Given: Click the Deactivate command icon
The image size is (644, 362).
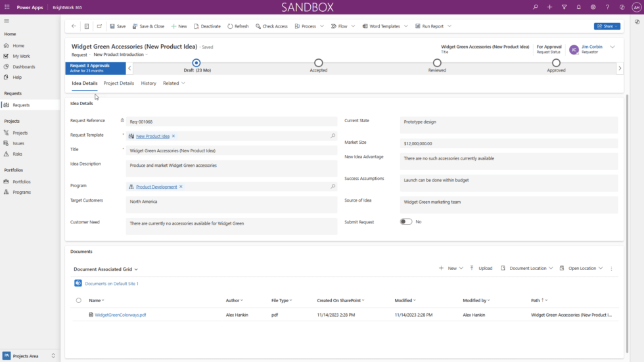Looking at the screenshot, I should click(196, 26).
